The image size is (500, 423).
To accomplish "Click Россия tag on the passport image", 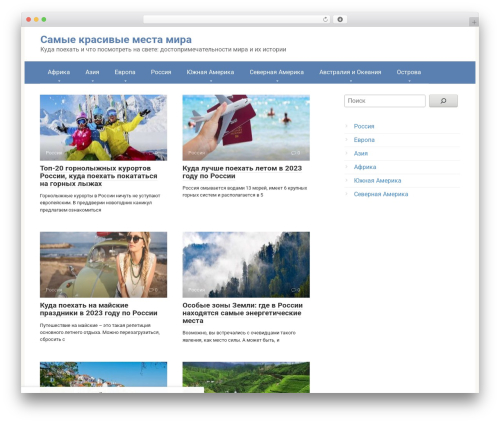I will pyautogui.click(x=196, y=153).
